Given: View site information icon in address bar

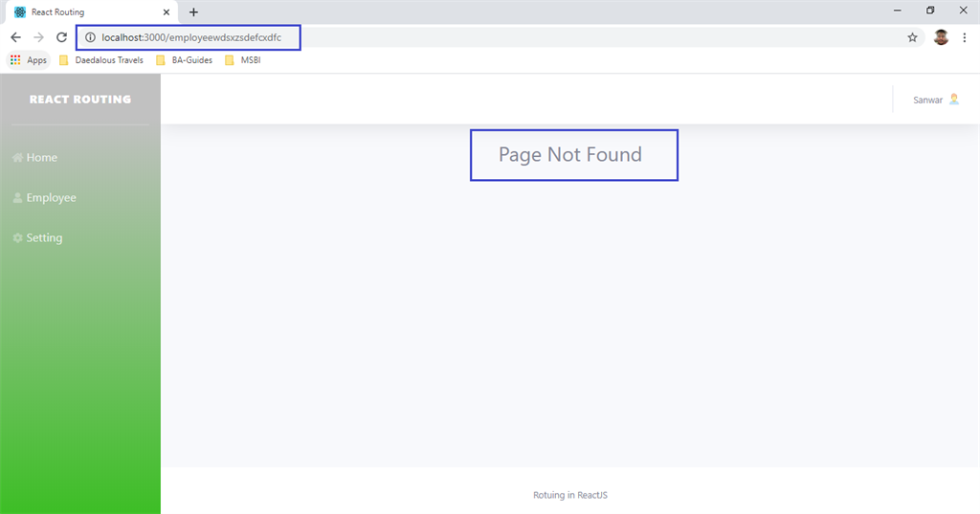Looking at the screenshot, I should click(90, 37).
